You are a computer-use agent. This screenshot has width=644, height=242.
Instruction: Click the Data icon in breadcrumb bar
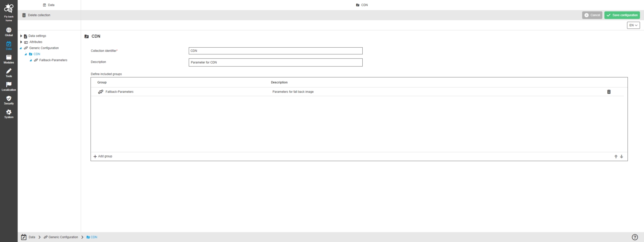[x=24, y=237]
